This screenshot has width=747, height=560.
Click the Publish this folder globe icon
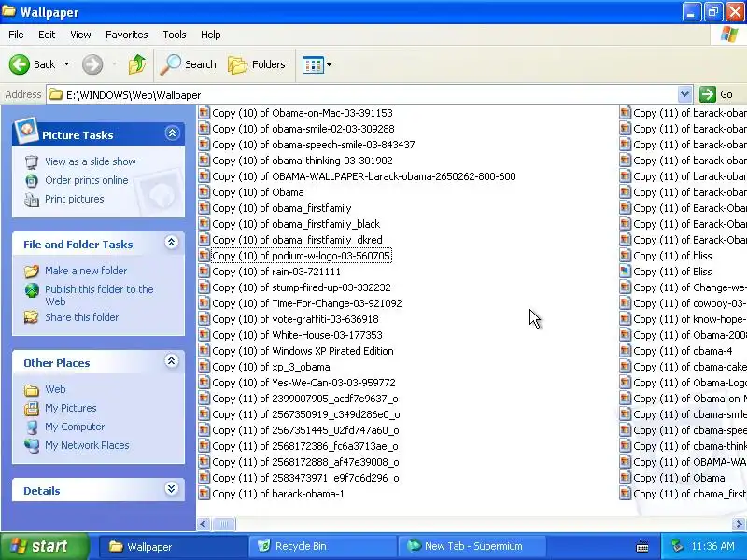click(32, 289)
